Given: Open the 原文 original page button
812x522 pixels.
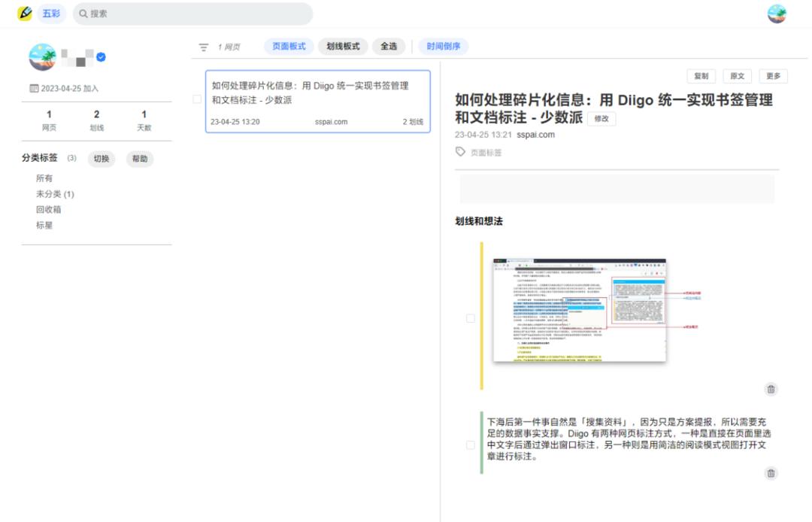Looking at the screenshot, I should click(x=738, y=76).
